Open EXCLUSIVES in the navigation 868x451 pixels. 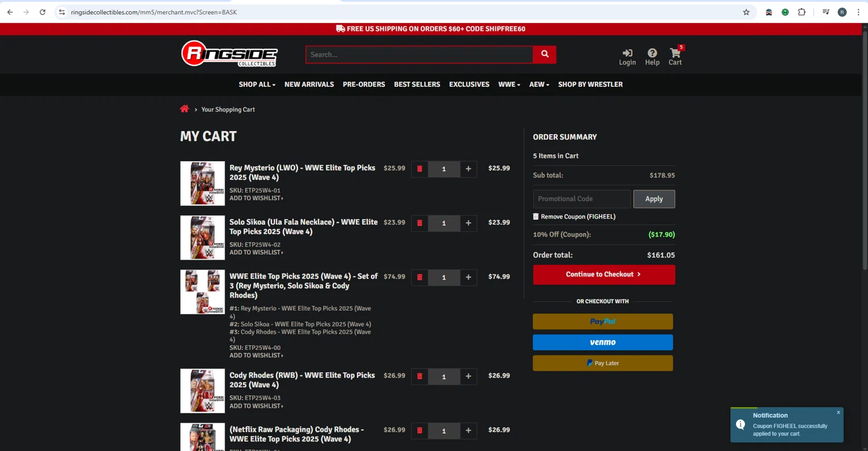click(469, 84)
